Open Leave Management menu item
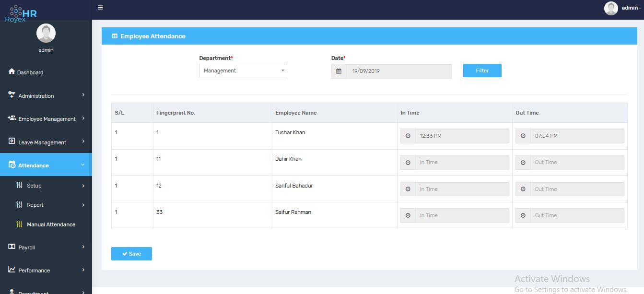The width and height of the screenshot is (644, 294). click(46, 142)
